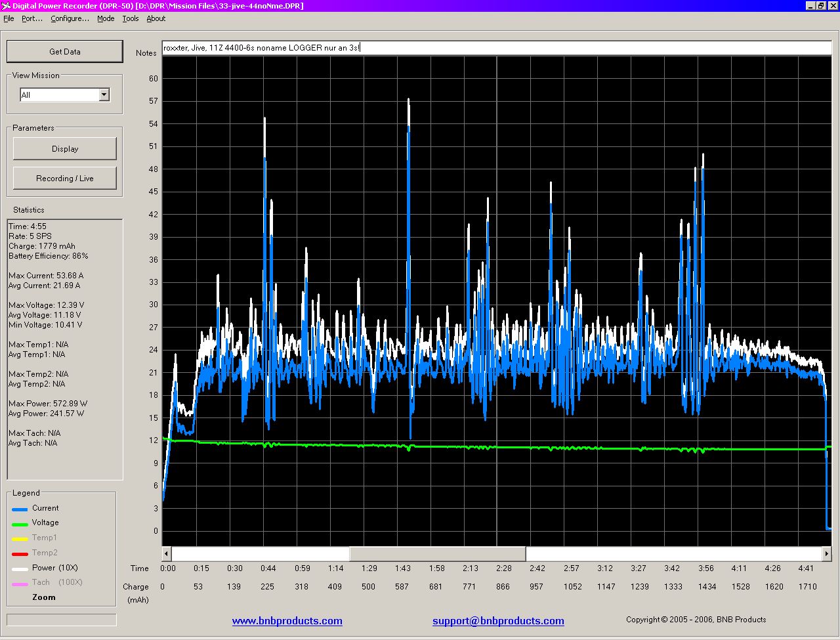Click the Recording / Live button

click(64, 179)
